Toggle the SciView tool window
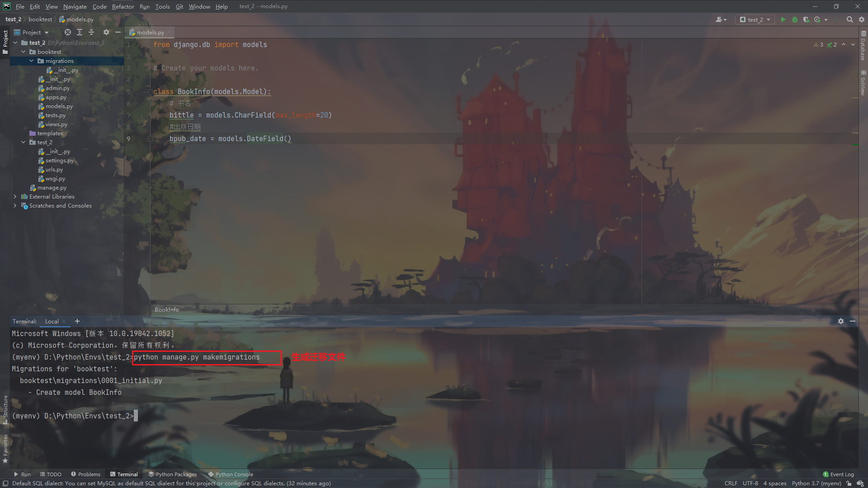Viewport: 868px width, 488px height. [863, 83]
